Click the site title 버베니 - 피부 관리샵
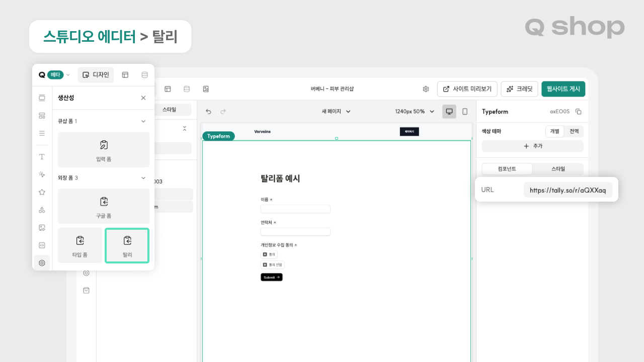Viewport: 644px width, 362px height. pyautogui.click(x=332, y=89)
